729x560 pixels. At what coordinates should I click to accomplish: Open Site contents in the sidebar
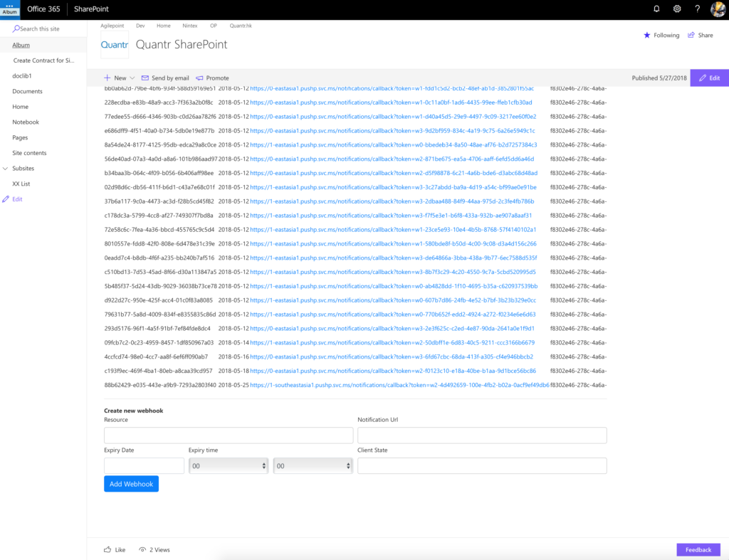[29, 154]
